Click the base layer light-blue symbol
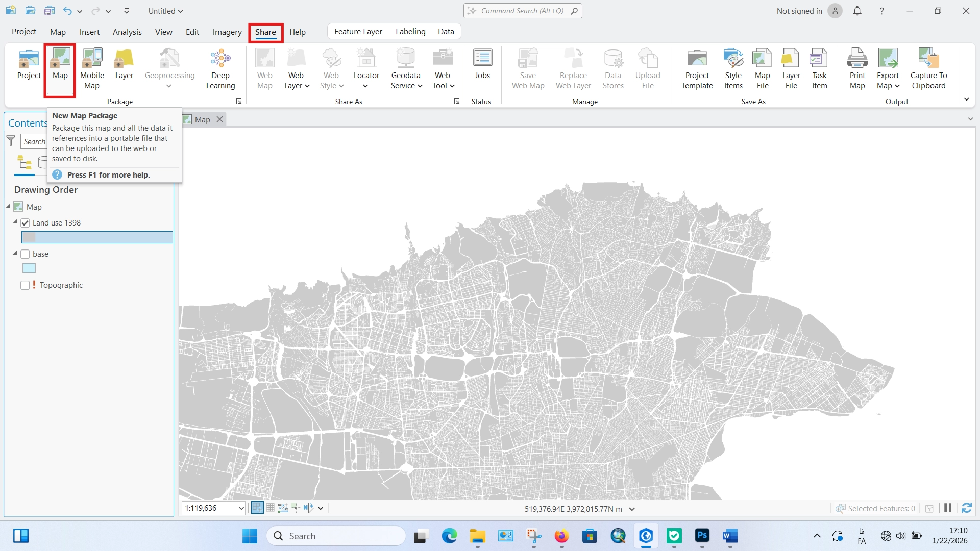 [x=29, y=268]
